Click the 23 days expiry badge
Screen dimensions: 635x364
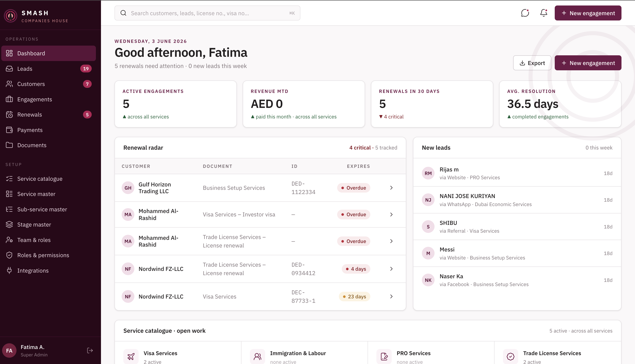(354, 296)
